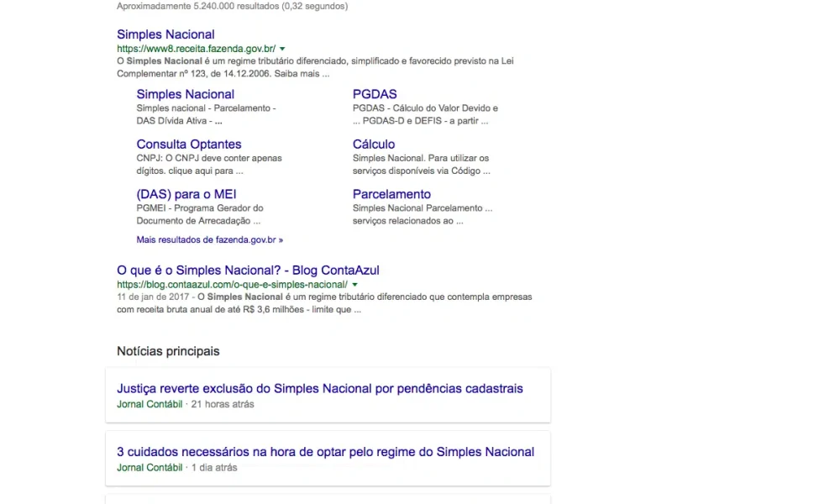This screenshot has height=504, width=840.
Task: Click the green www8.receita.fazenda.gov.br address
Action: pyautogui.click(x=196, y=49)
